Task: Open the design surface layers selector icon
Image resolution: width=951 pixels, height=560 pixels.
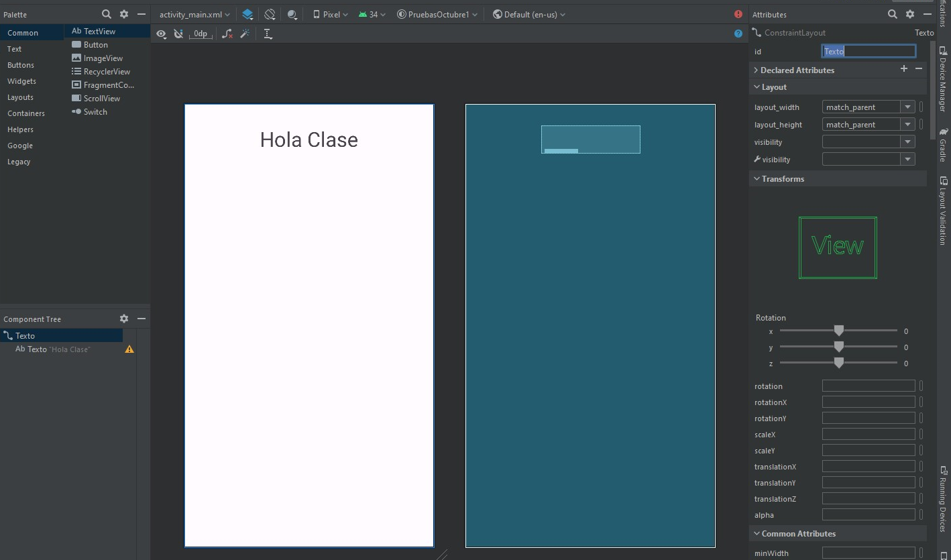Action: pyautogui.click(x=247, y=14)
